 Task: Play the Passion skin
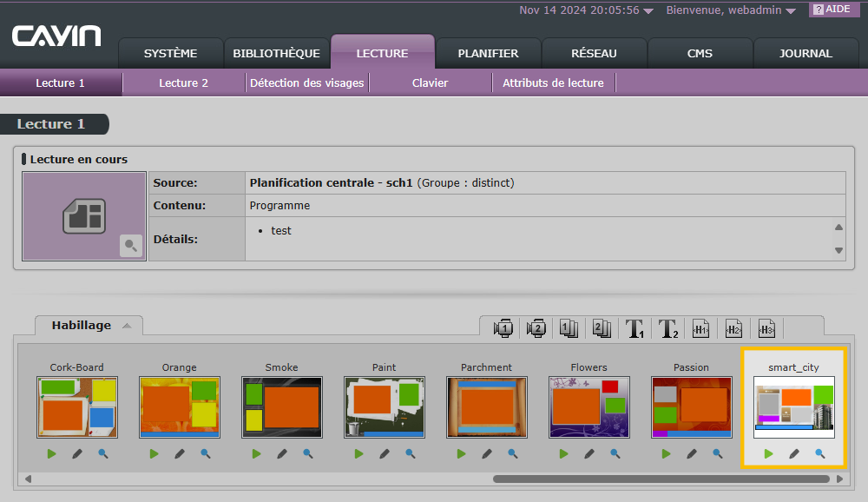coord(666,453)
